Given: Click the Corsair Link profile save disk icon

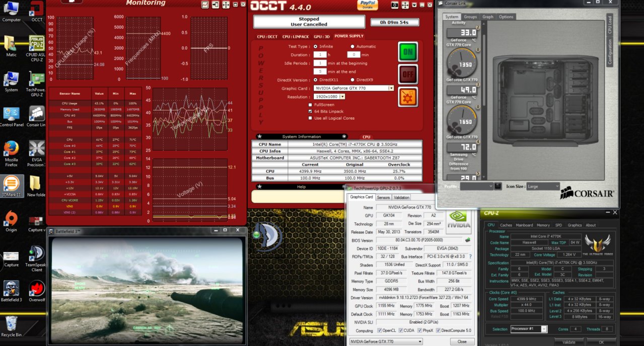Looking at the screenshot, I should 498,186.
